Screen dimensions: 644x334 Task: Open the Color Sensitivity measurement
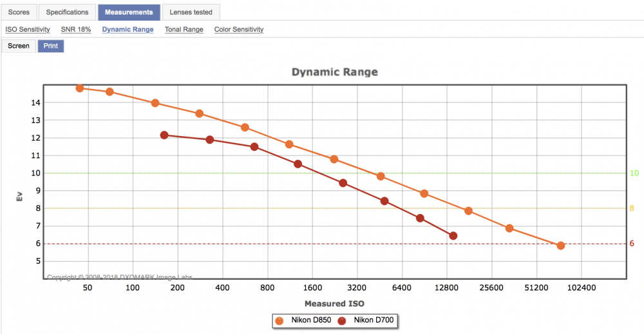[239, 30]
